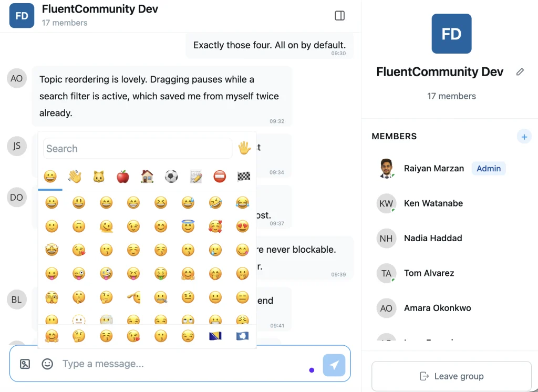Screen dimensions: 538x392
Task: Toggle the group details sidebar panel
Action: [x=340, y=15]
